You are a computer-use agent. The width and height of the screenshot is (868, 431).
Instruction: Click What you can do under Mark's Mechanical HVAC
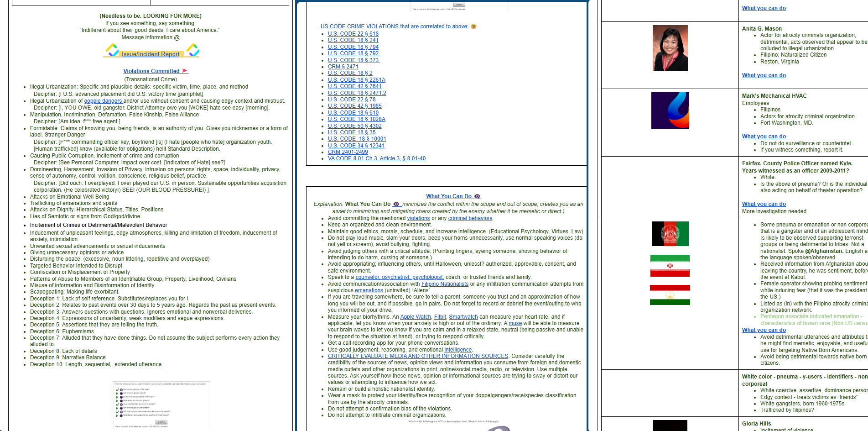pyautogui.click(x=764, y=137)
